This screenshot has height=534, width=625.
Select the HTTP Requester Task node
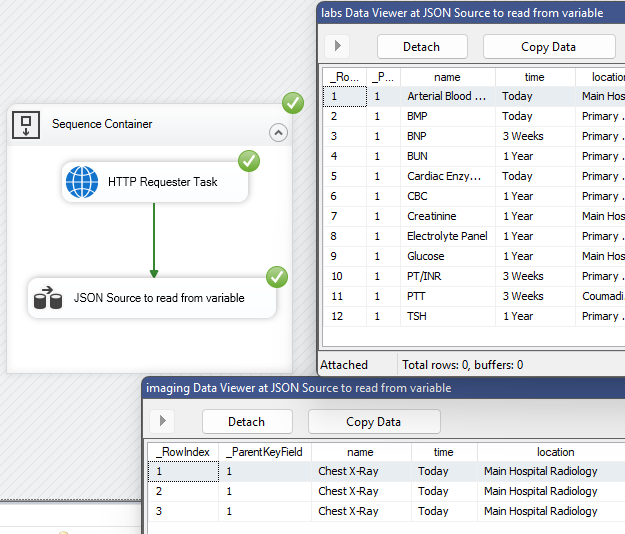155,182
